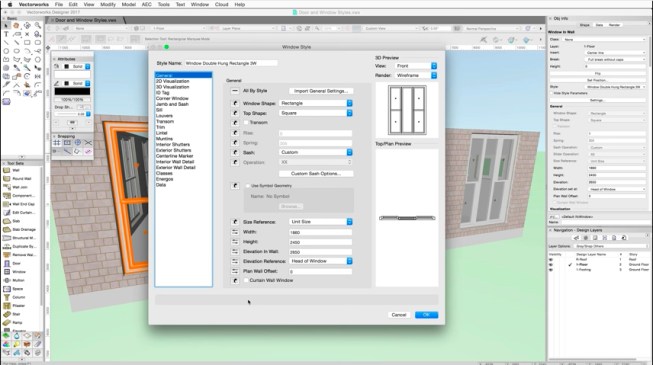Viewport: 653px width, 365px height.
Task: Enable the Transom checkbox
Action: pos(246,122)
